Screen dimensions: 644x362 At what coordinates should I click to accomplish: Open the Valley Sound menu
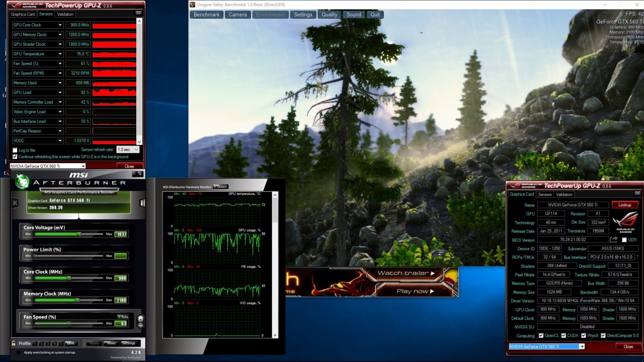(354, 15)
